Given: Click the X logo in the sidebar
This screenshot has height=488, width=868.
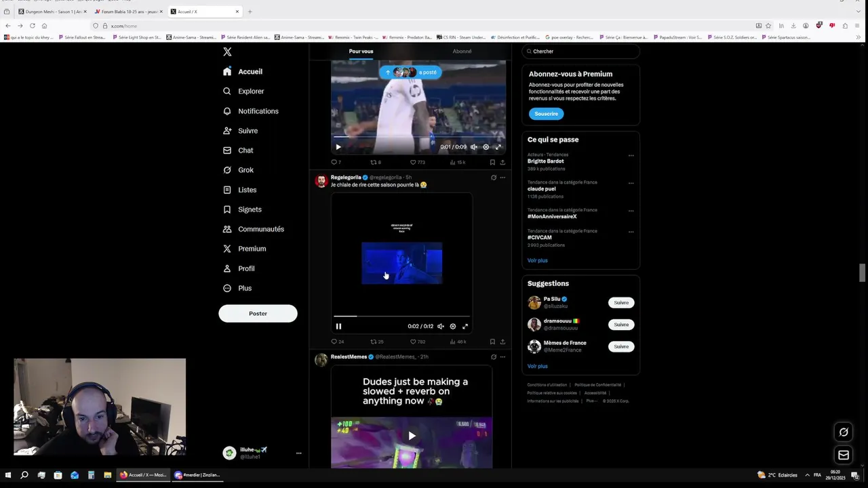Looking at the screenshot, I should point(227,52).
